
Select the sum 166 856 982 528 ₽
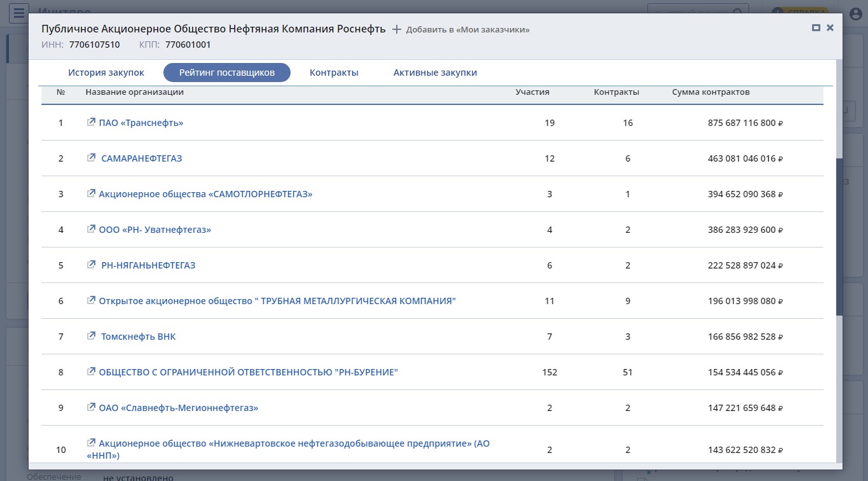745,337
